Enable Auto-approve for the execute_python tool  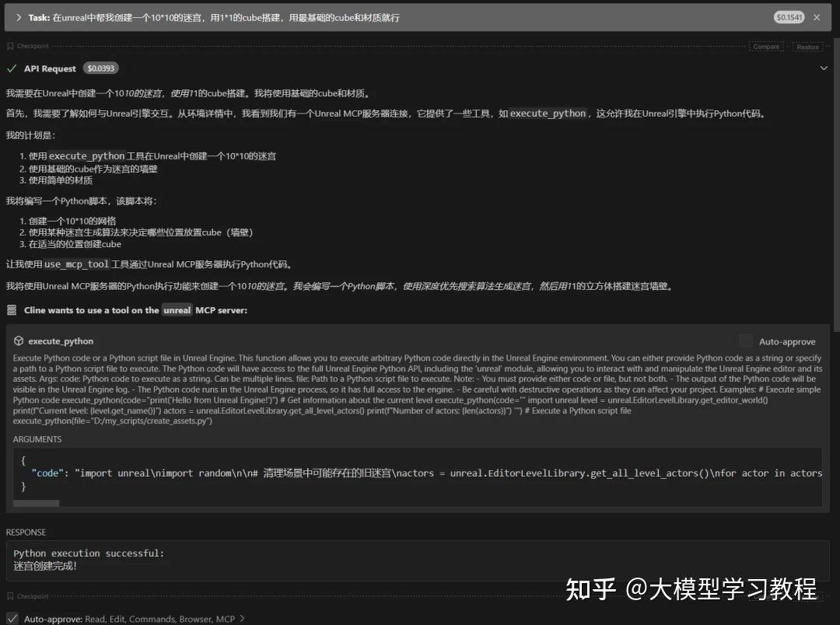point(745,340)
